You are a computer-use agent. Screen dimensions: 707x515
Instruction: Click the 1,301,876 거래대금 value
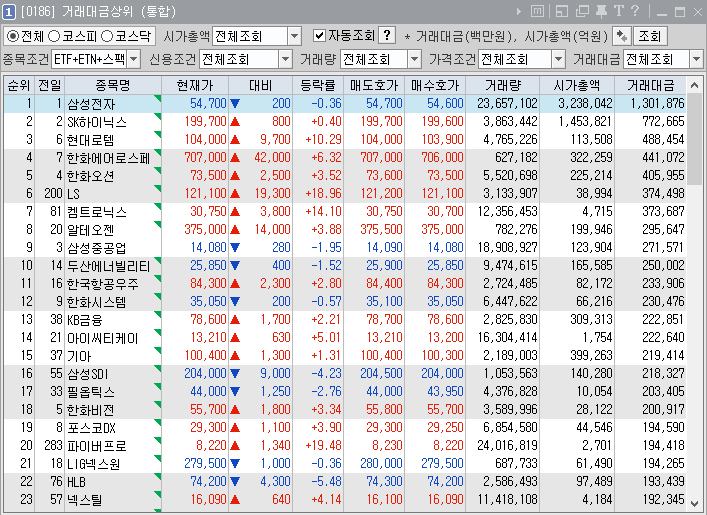pyautogui.click(x=657, y=104)
